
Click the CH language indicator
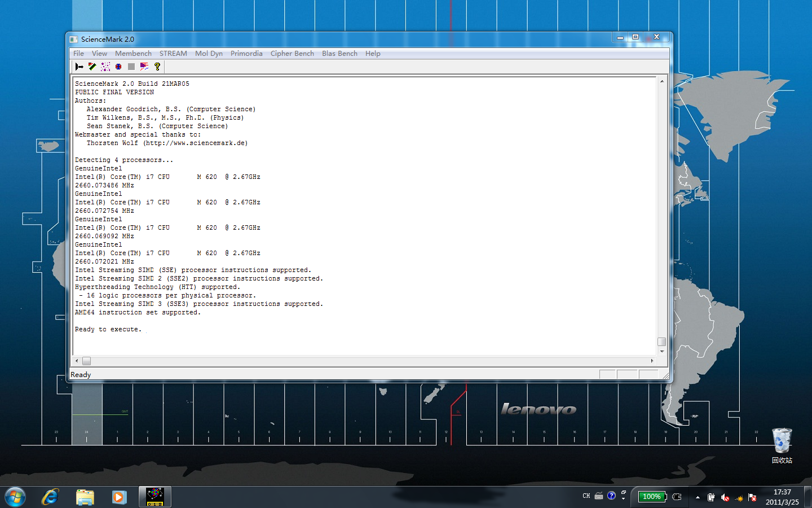[586, 496]
